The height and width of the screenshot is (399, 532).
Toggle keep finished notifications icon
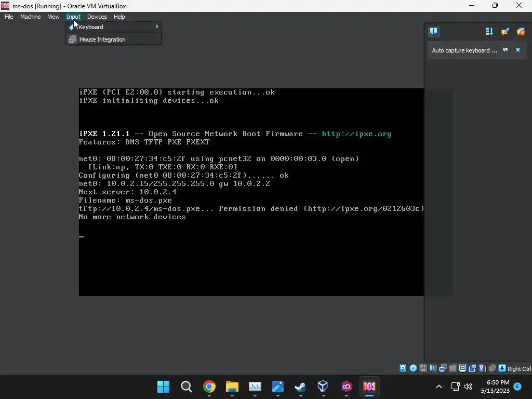[505, 32]
